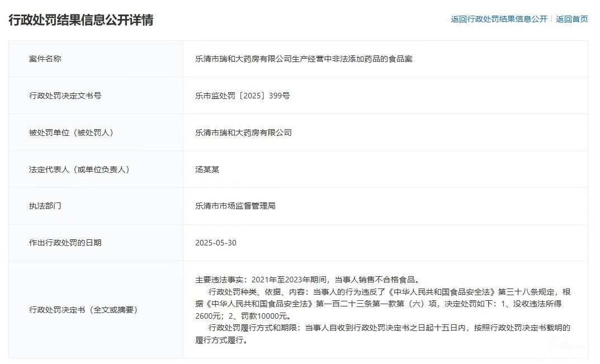Screen dimensions: 600x364
Task: Select case name 乐清市瑞和大药房有限公司生产经营中非法添加药品的食品案
Action: tap(304, 59)
